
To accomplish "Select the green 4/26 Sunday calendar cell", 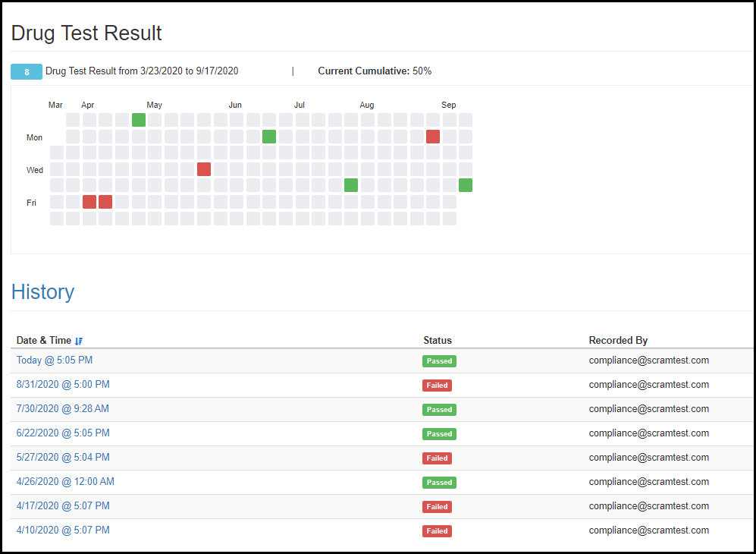I will coord(139,120).
